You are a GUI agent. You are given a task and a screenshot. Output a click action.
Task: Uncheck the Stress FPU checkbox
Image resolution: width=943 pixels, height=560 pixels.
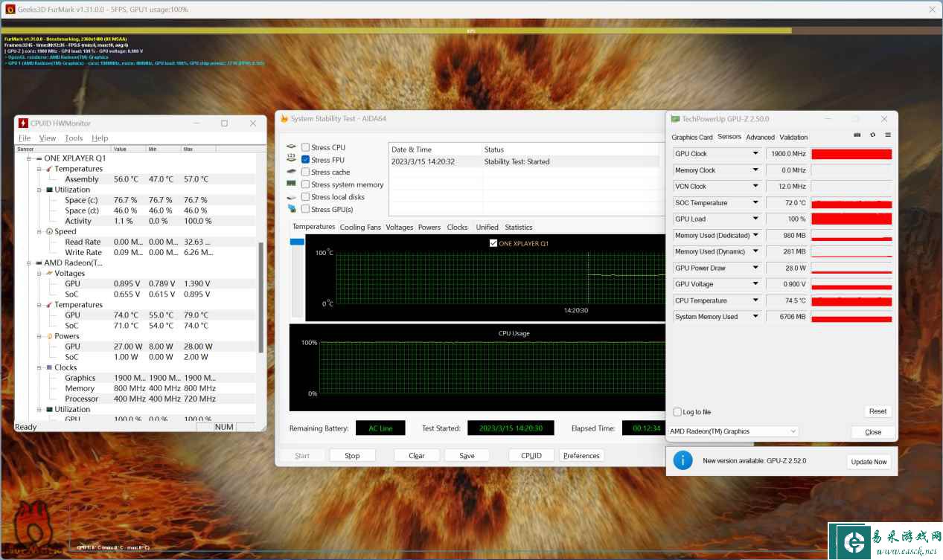(x=305, y=159)
